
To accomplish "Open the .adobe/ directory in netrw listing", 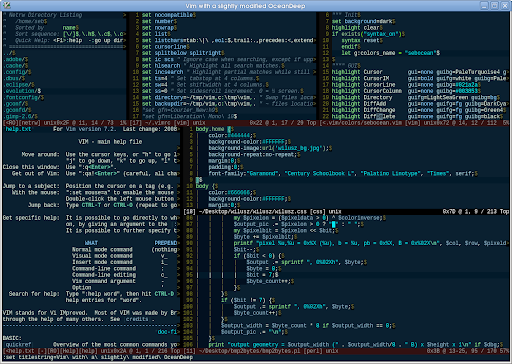I will 14,59.
